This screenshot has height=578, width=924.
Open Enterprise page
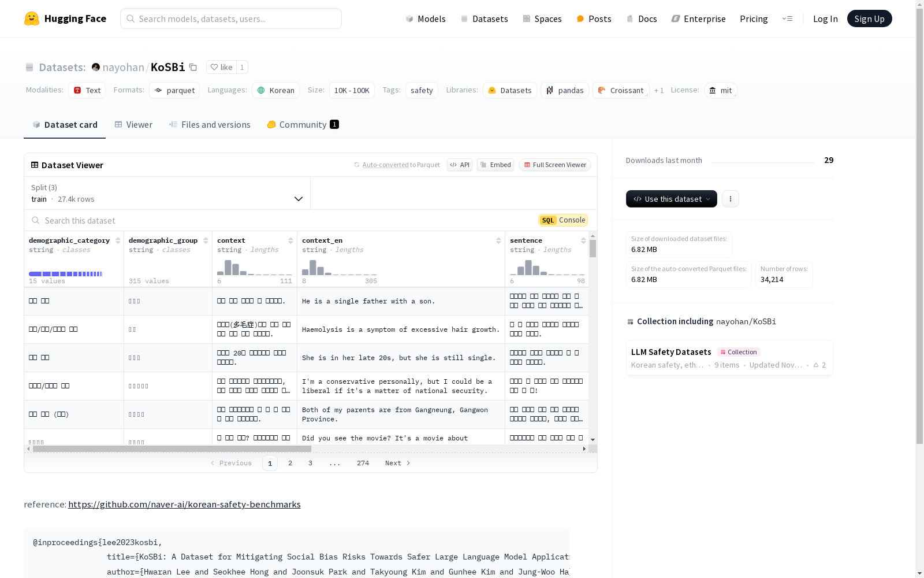698,18
